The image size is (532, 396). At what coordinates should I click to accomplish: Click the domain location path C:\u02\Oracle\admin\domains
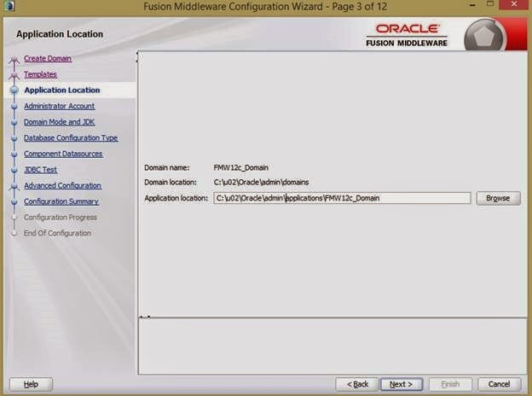pyautogui.click(x=261, y=183)
